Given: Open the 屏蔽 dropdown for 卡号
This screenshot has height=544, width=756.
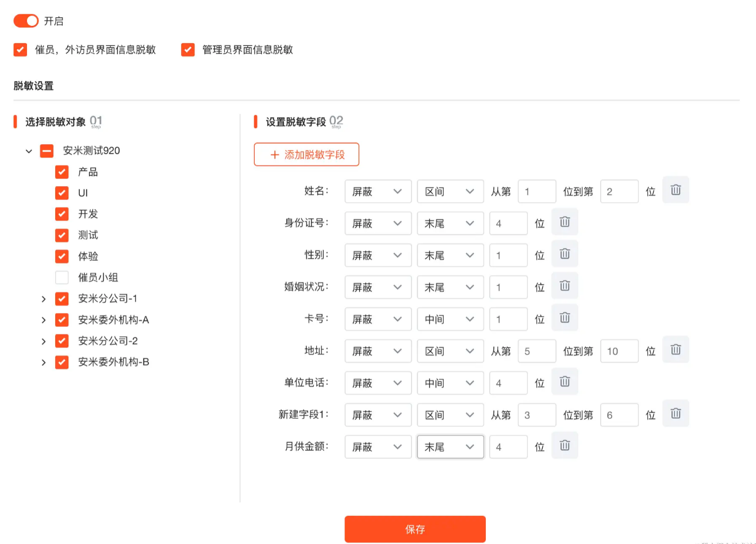Looking at the screenshot, I should pyautogui.click(x=378, y=319).
